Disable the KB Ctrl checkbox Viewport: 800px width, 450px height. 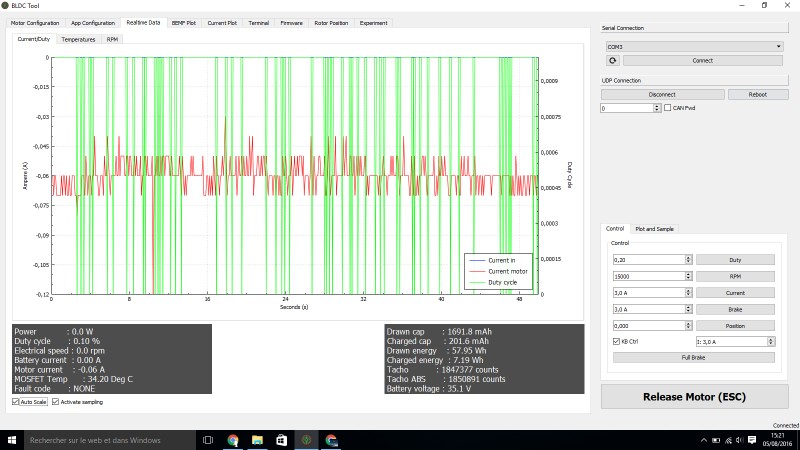[615, 341]
